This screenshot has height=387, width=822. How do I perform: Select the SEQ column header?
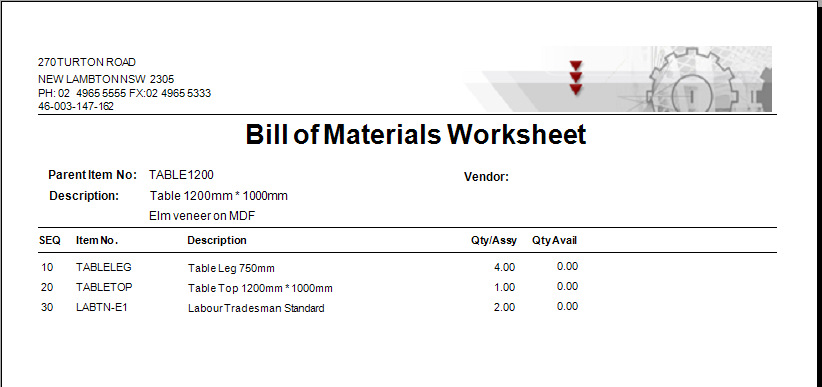click(50, 241)
